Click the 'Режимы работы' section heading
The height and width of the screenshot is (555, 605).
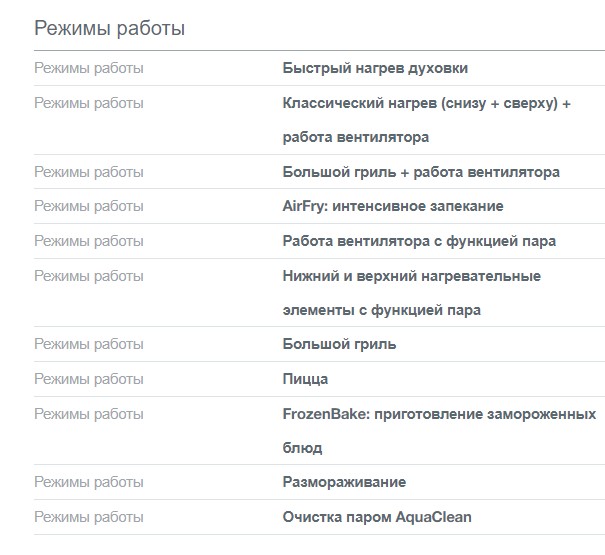pos(110,28)
